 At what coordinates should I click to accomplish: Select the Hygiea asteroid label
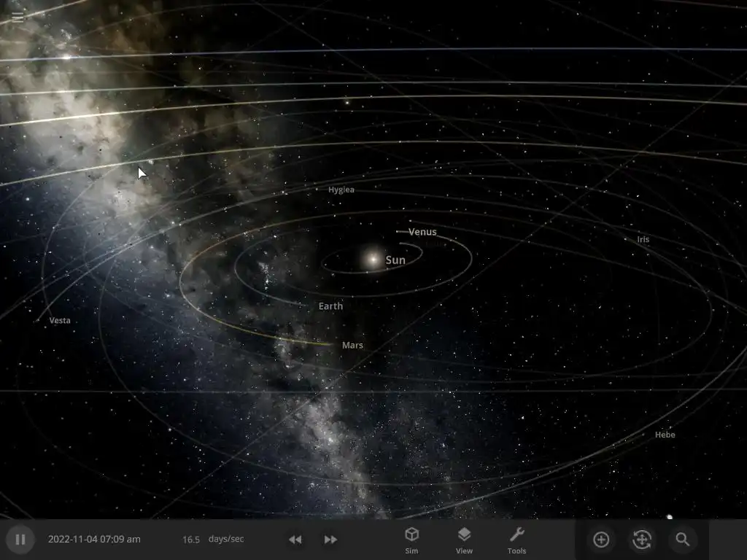[341, 190]
